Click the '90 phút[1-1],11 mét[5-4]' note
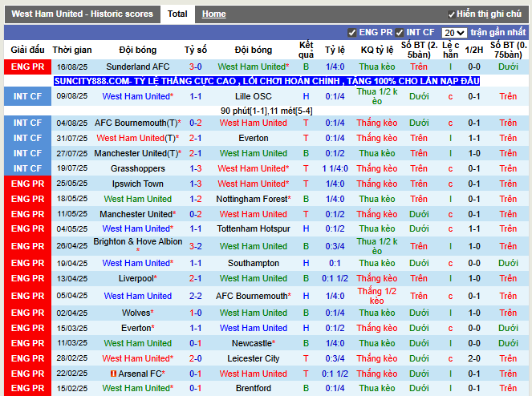 [266, 111]
